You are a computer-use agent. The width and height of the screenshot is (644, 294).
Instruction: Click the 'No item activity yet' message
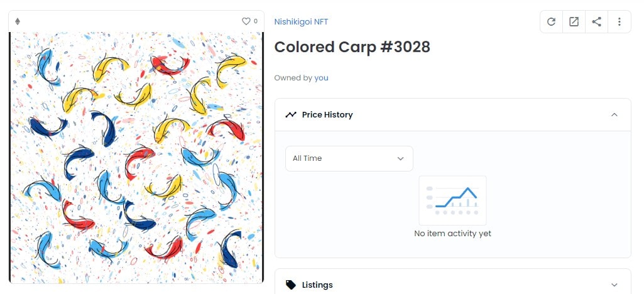coord(452,234)
